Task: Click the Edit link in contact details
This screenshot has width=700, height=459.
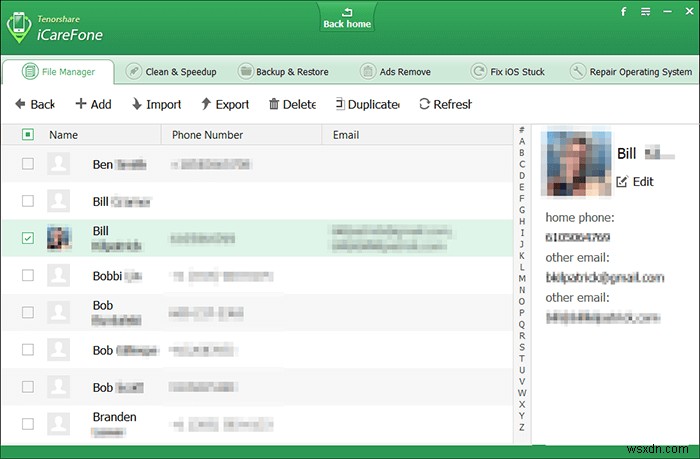Action: (x=643, y=182)
